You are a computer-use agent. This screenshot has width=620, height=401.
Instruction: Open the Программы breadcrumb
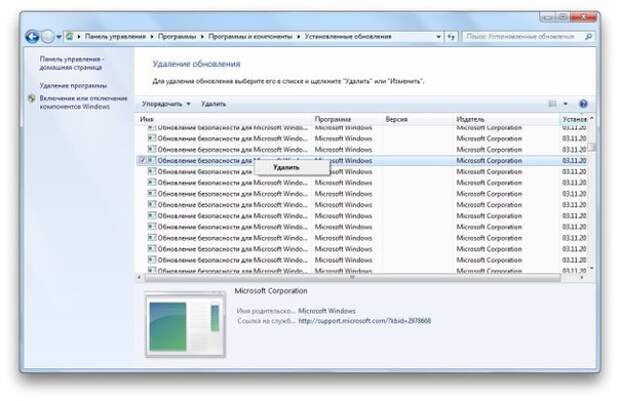[177, 36]
